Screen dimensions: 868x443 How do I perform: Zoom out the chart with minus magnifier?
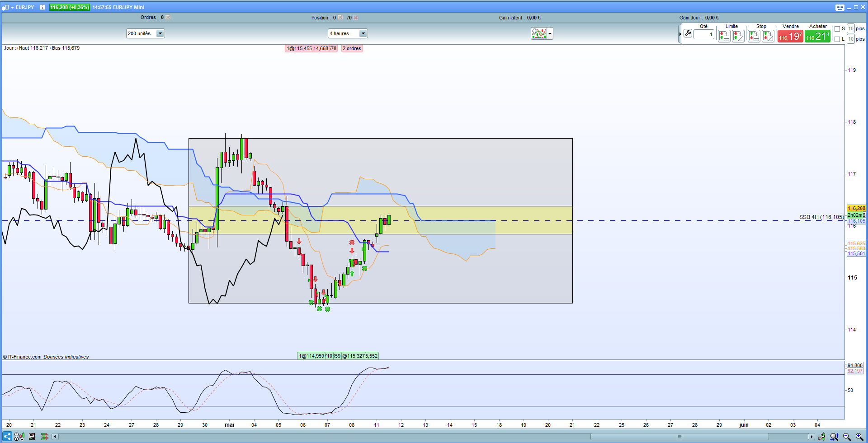pos(847,437)
